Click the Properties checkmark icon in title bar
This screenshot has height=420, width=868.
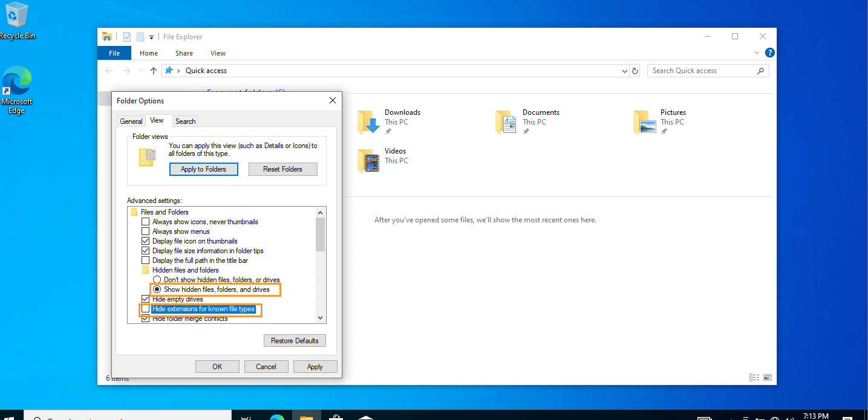(127, 37)
